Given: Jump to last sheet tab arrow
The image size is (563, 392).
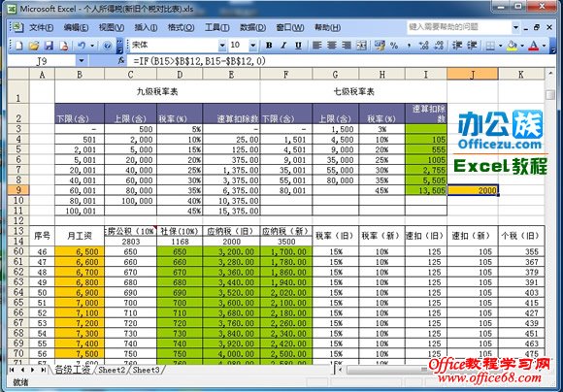Looking at the screenshot, I should pyautogui.click(x=43, y=370).
